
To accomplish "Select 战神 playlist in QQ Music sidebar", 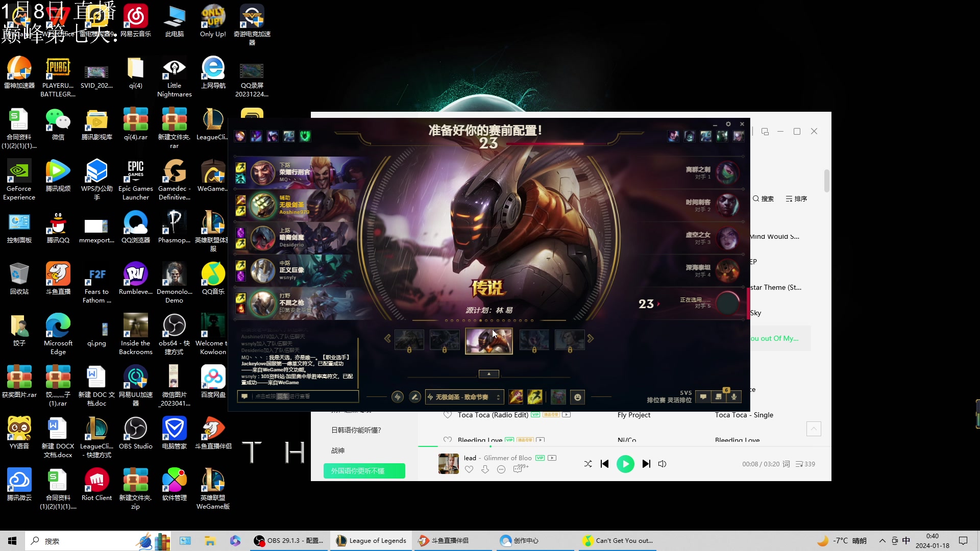I will pos(338,450).
